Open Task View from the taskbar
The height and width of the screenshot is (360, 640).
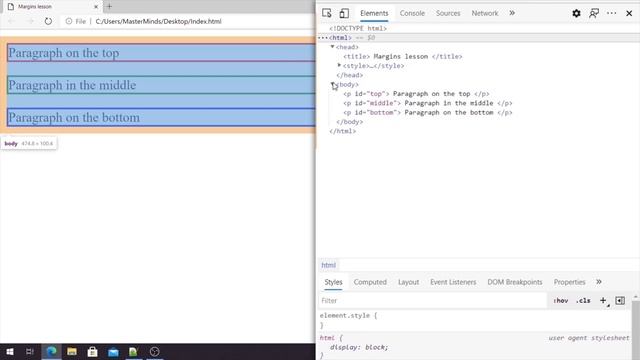pos(30,351)
